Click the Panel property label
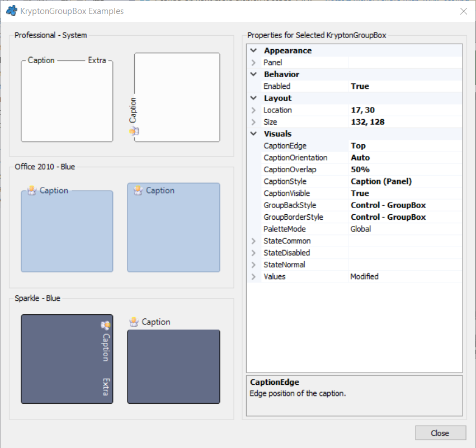 coord(272,63)
